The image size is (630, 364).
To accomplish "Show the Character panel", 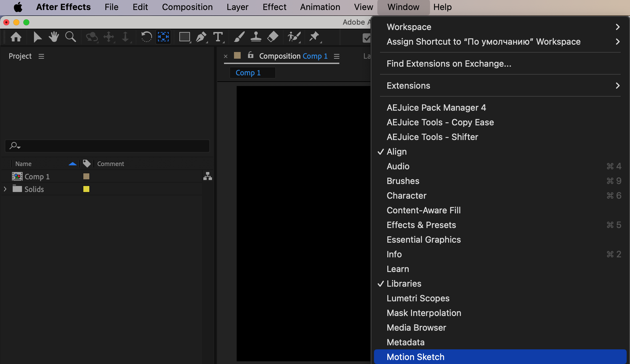I will point(500,196).
